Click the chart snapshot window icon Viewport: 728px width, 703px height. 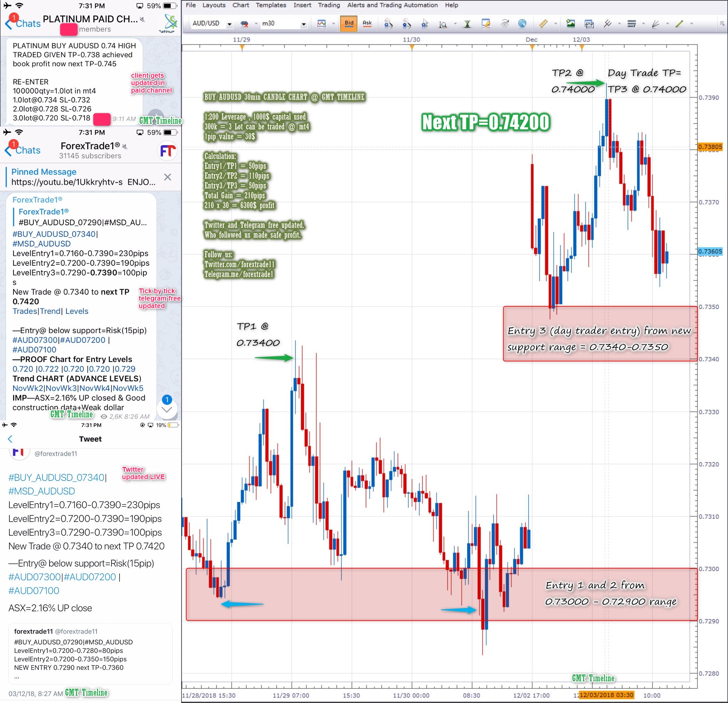[589, 24]
